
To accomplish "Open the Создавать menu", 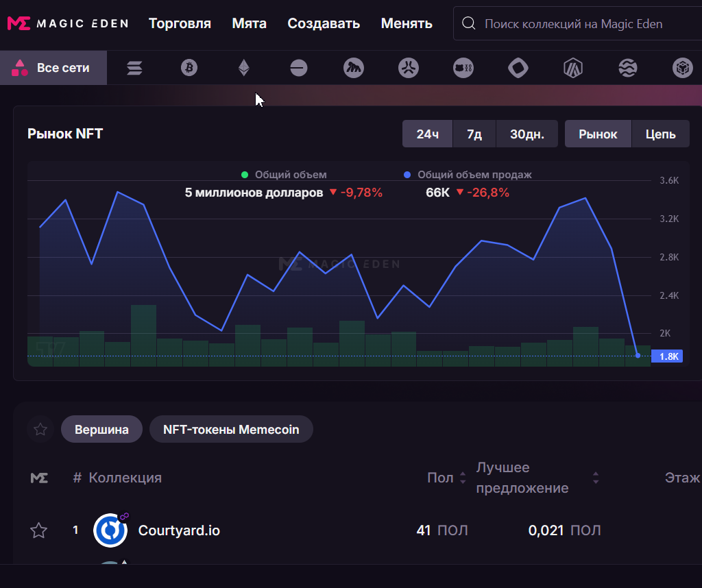I will tap(324, 23).
